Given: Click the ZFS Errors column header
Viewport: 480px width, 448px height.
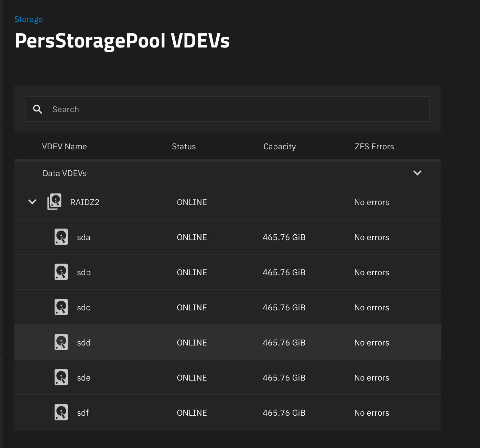Looking at the screenshot, I should (x=374, y=147).
